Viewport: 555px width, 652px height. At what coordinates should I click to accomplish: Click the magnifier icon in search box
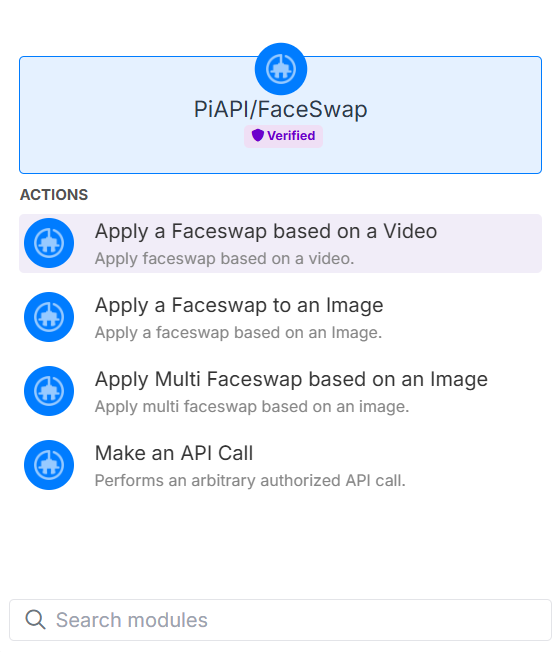[35, 620]
